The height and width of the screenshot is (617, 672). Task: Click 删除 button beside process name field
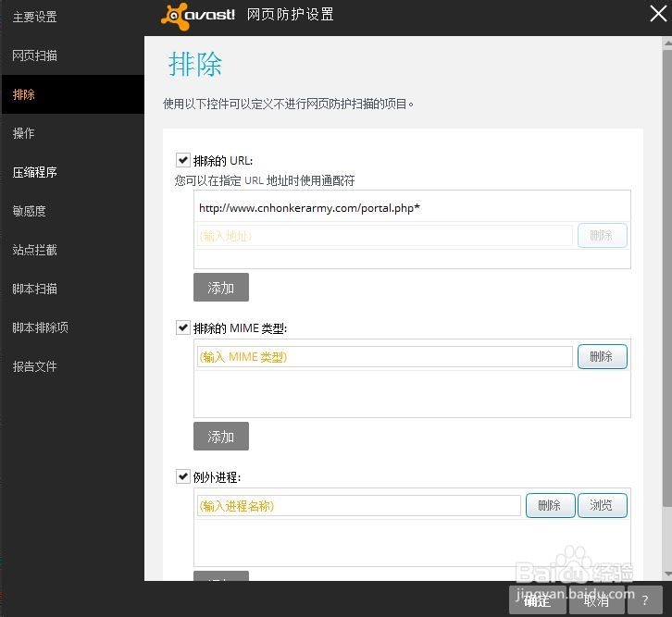(551, 506)
